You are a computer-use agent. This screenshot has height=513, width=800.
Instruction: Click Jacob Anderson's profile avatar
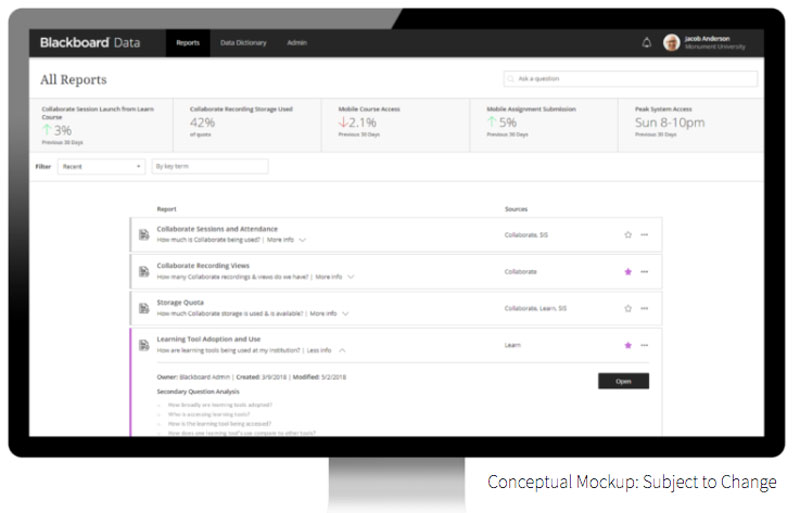[671, 43]
